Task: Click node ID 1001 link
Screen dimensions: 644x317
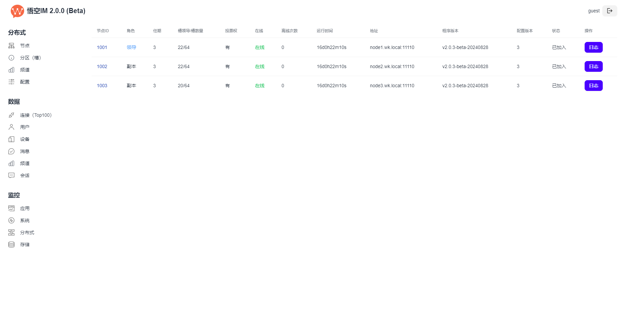Action: point(102,47)
